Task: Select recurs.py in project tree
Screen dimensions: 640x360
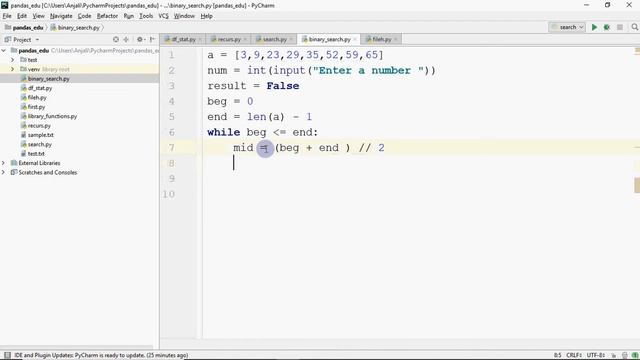Action: [x=39, y=126]
